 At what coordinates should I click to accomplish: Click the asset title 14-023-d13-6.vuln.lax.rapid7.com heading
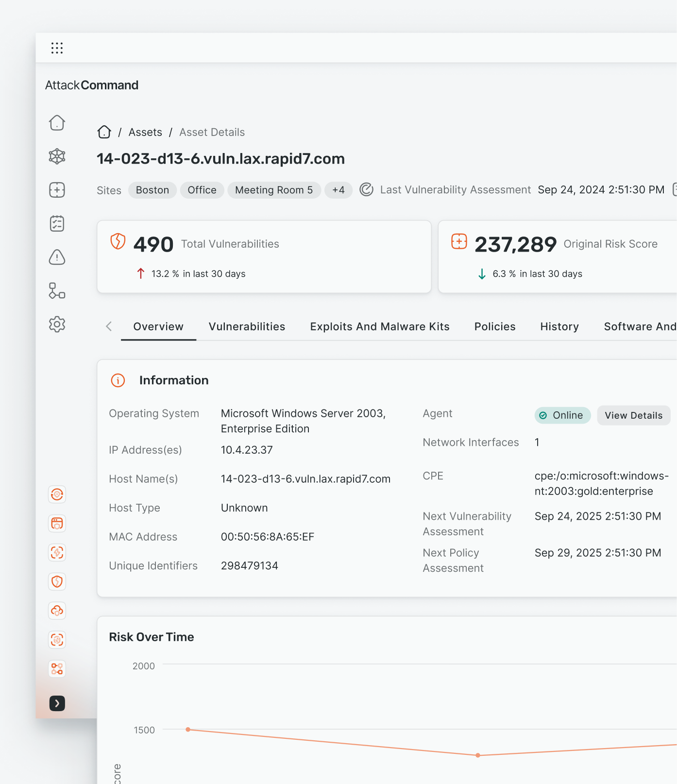coord(220,159)
